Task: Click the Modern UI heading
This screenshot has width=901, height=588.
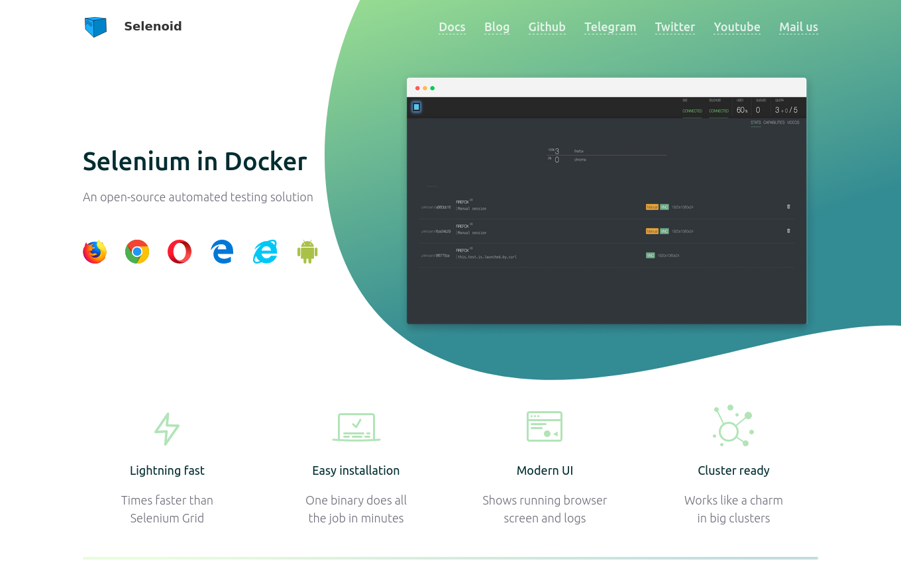Action: point(545,471)
